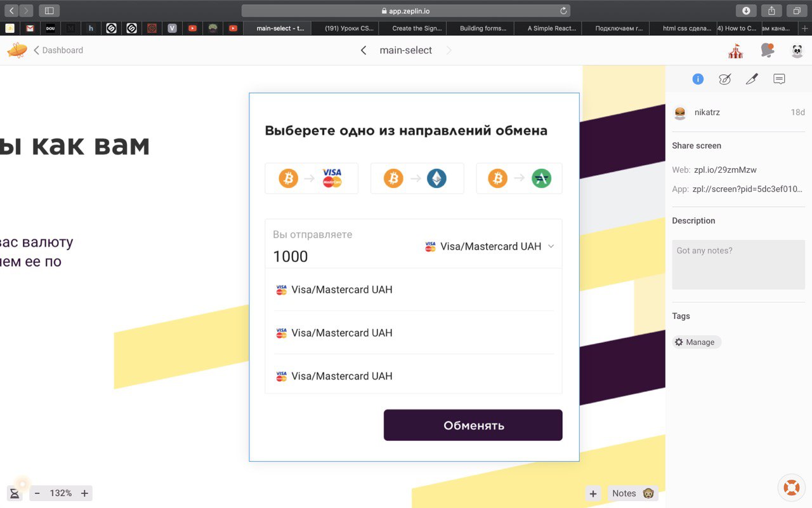Click Manage tags button

coord(697,342)
